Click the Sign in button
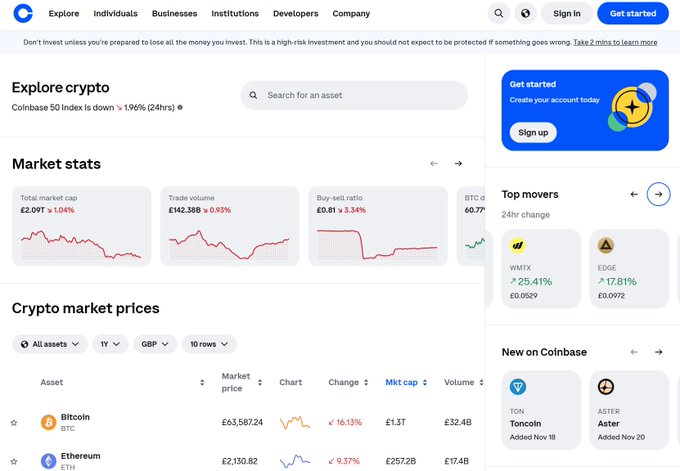 (567, 14)
